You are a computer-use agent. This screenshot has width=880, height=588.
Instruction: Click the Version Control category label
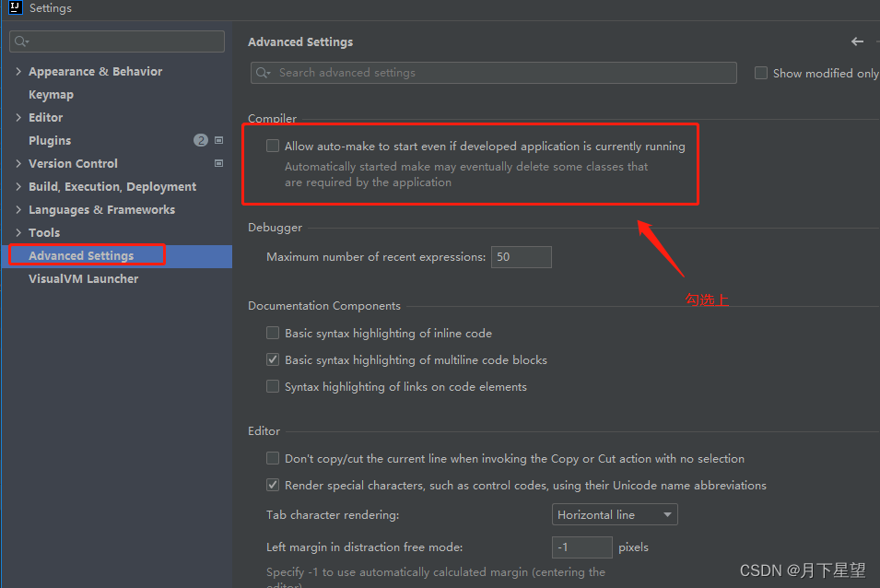point(73,163)
